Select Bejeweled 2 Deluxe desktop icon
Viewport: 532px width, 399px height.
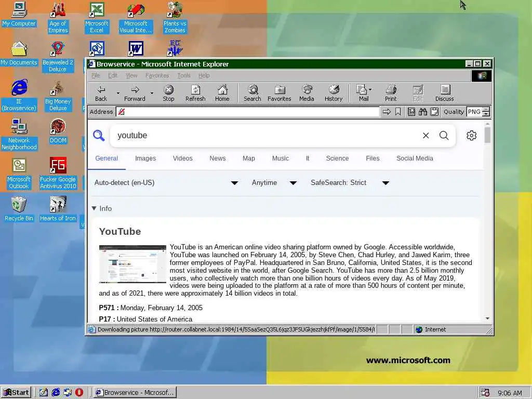coord(58,57)
